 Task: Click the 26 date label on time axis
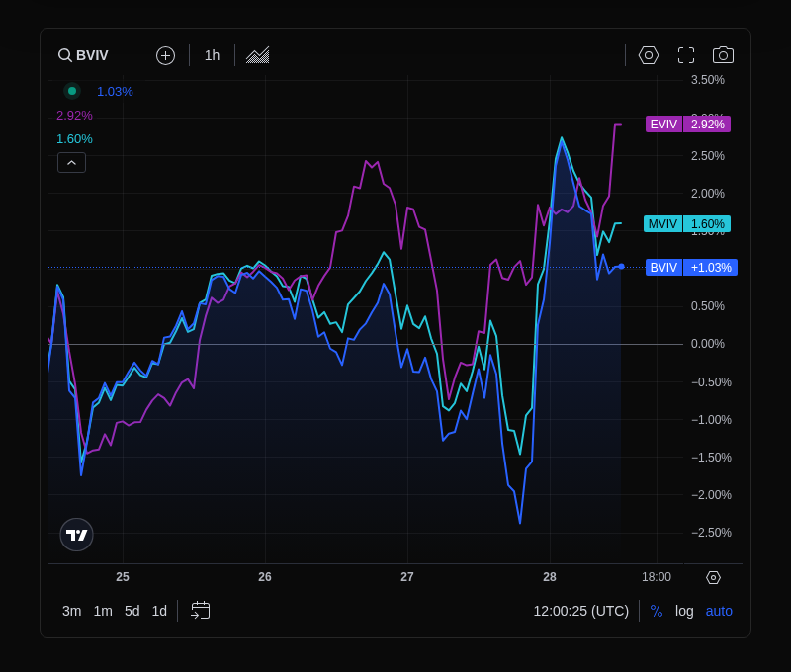pos(265,577)
